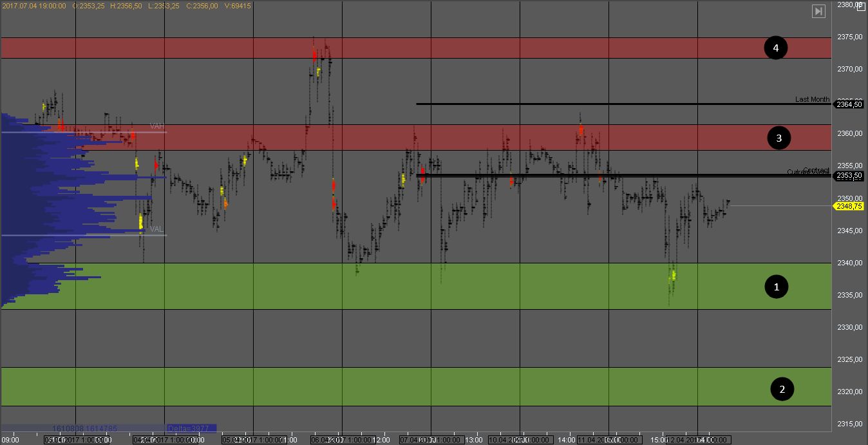Click the circle marker numbered 2

point(782,388)
